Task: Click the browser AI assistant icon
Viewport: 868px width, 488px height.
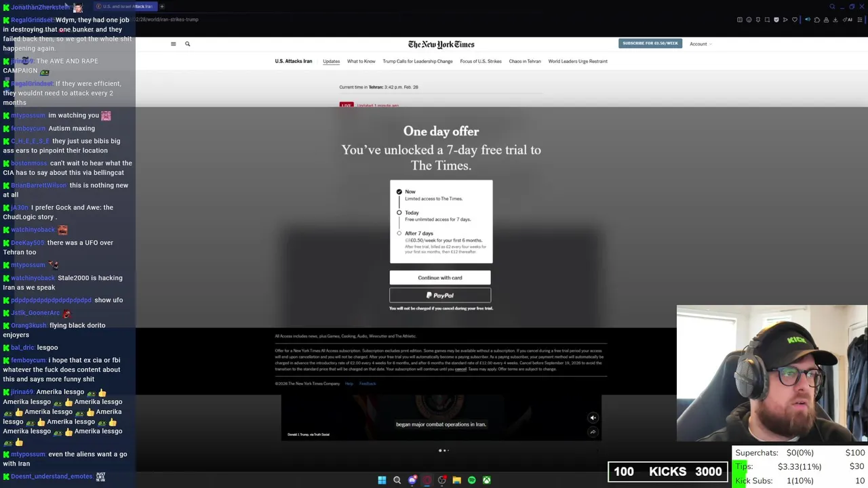Action: (x=848, y=20)
